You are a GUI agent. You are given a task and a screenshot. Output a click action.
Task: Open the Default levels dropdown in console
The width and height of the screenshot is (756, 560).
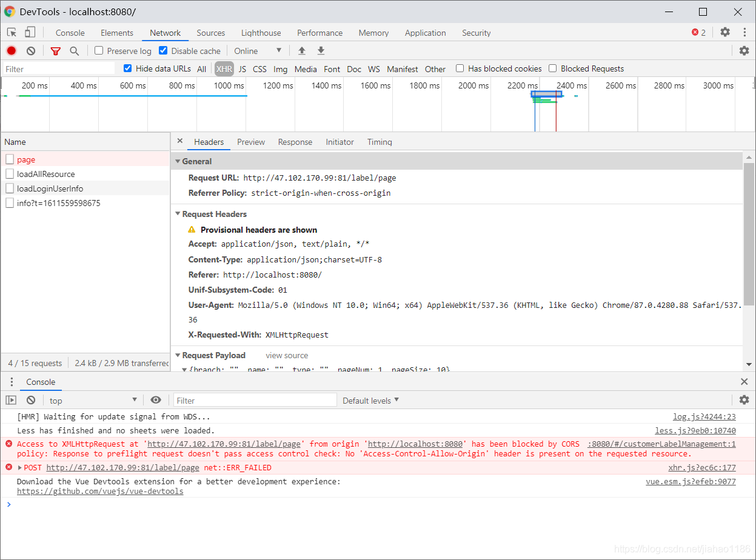tap(370, 401)
